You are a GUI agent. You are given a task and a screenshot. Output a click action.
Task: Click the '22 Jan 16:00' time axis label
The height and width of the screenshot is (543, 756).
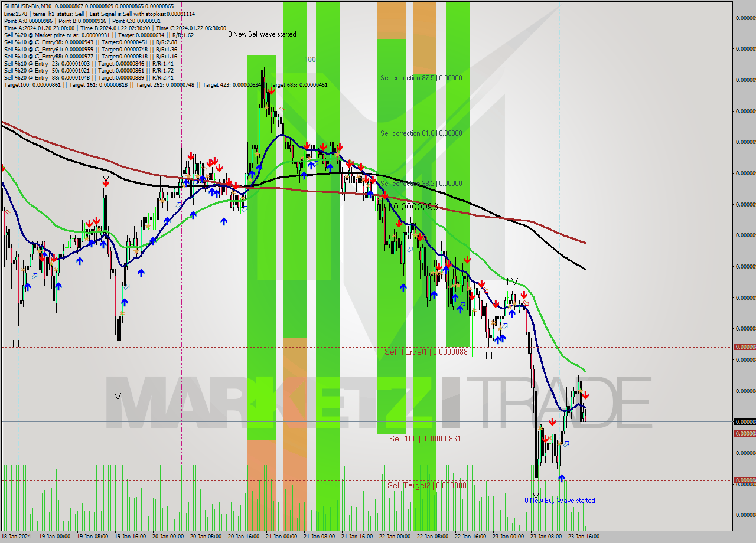[x=470, y=537]
